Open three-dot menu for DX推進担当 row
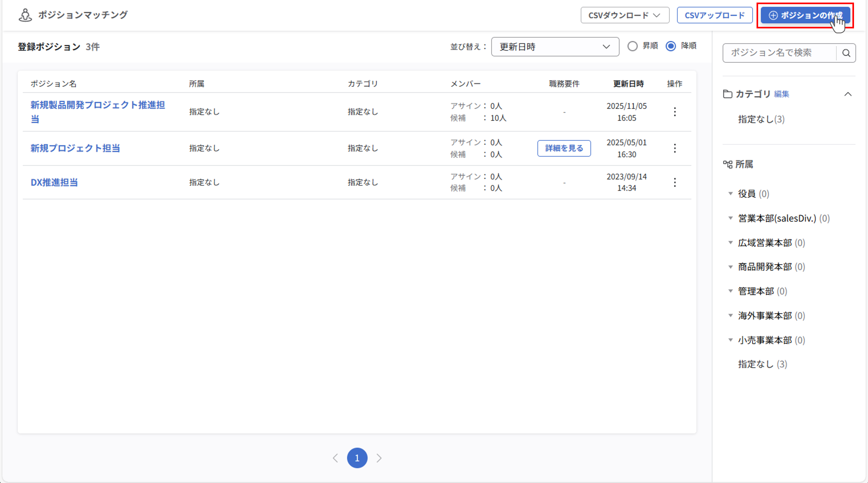 (675, 182)
